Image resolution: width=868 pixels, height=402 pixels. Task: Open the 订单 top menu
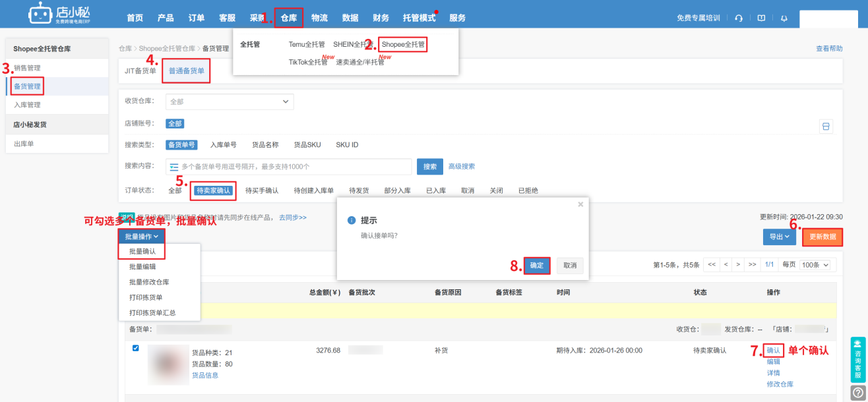coord(197,18)
